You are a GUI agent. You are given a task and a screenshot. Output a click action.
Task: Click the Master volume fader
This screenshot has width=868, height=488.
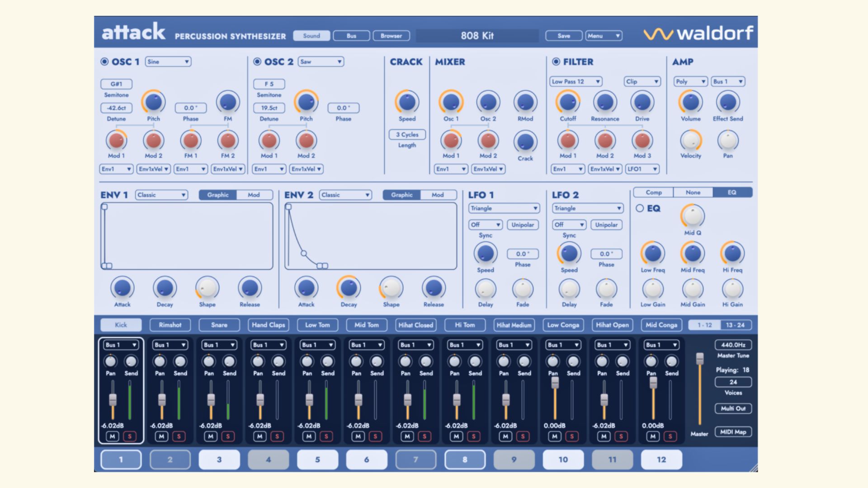point(700,359)
